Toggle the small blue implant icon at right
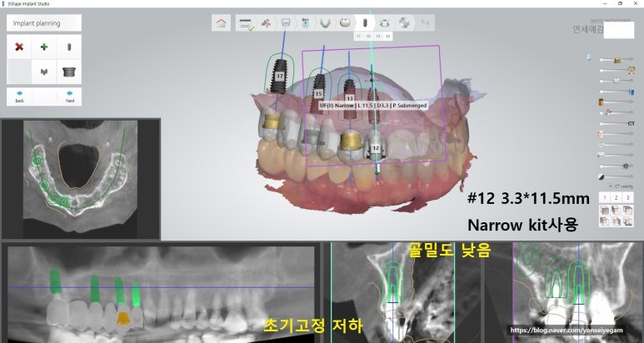This screenshot has height=343, width=644. point(590,57)
